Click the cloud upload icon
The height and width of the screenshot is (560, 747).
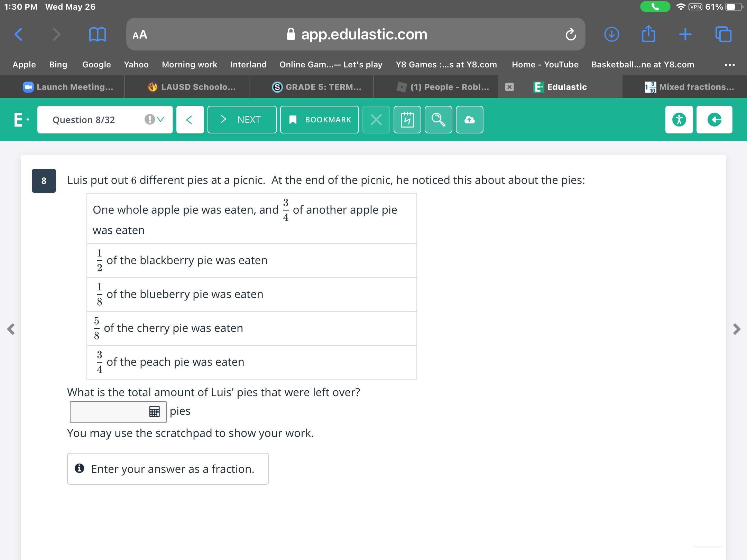(x=469, y=120)
